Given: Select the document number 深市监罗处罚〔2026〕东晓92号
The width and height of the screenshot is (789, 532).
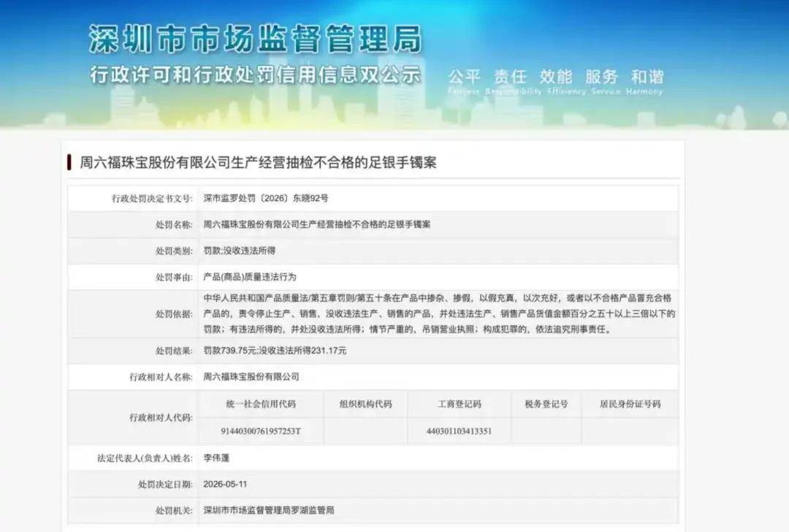Looking at the screenshot, I should [266, 198].
